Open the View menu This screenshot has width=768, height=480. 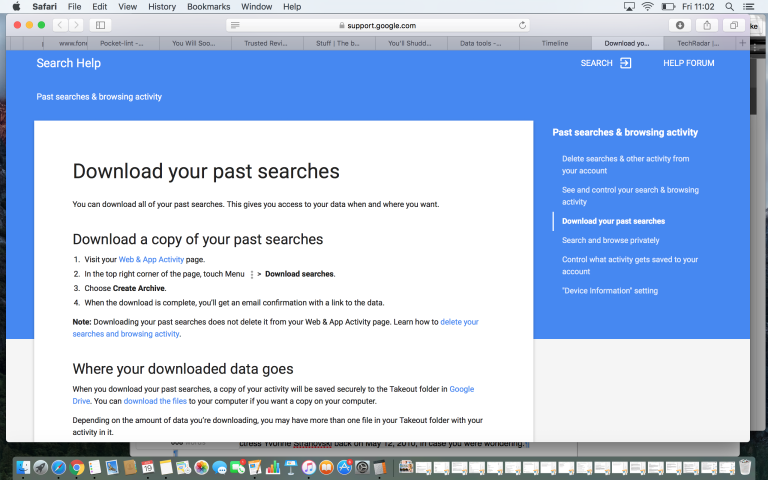(x=127, y=7)
